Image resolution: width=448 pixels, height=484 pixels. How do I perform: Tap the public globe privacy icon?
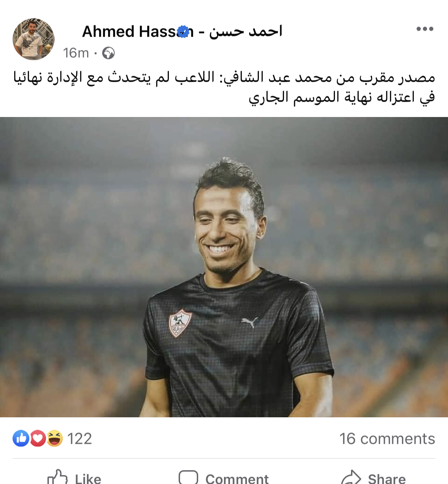point(109,53)
